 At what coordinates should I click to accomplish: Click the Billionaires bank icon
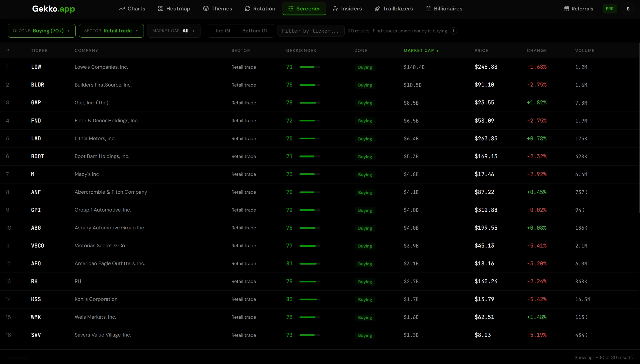click(x=428, y=9)
